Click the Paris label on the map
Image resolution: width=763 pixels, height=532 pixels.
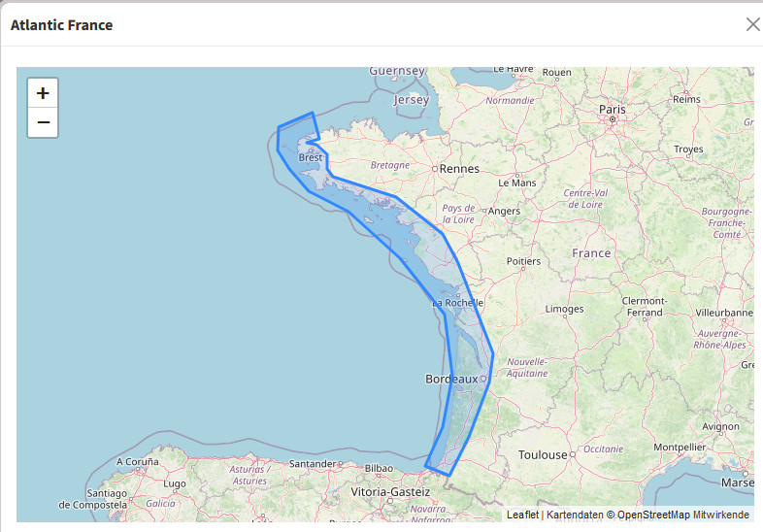pos(613,110)
